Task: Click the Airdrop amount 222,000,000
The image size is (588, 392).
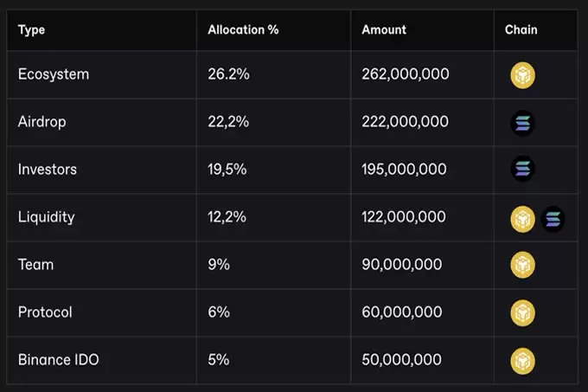Action: pyautogui.click(x=405, y=121)
